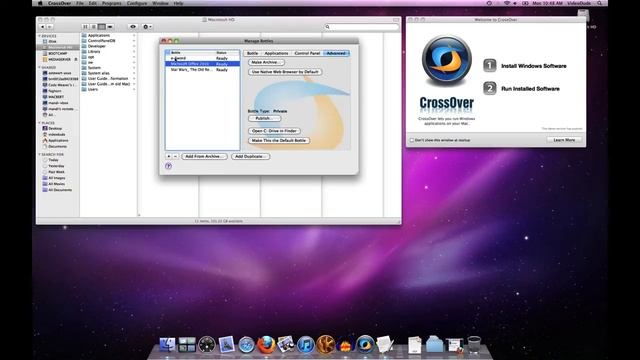Viewport: 640px width, 360px height.
Task: Click the number 1 install icon
Action: 490,66
